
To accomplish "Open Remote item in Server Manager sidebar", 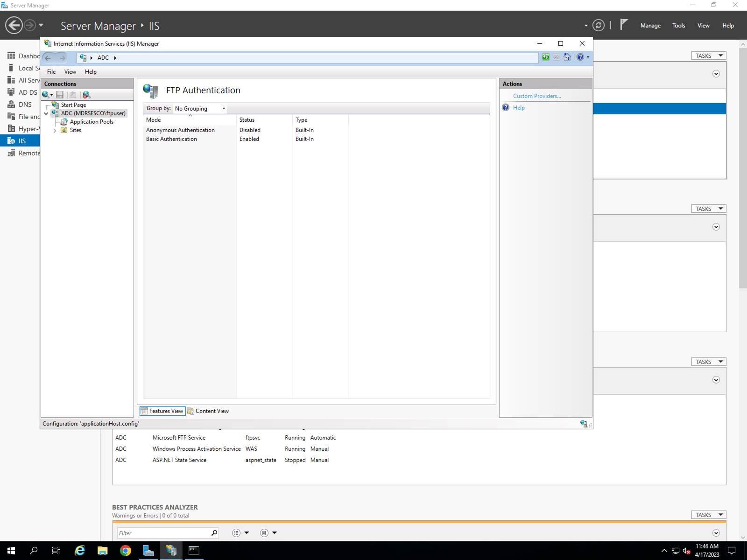I will [22, 153].
